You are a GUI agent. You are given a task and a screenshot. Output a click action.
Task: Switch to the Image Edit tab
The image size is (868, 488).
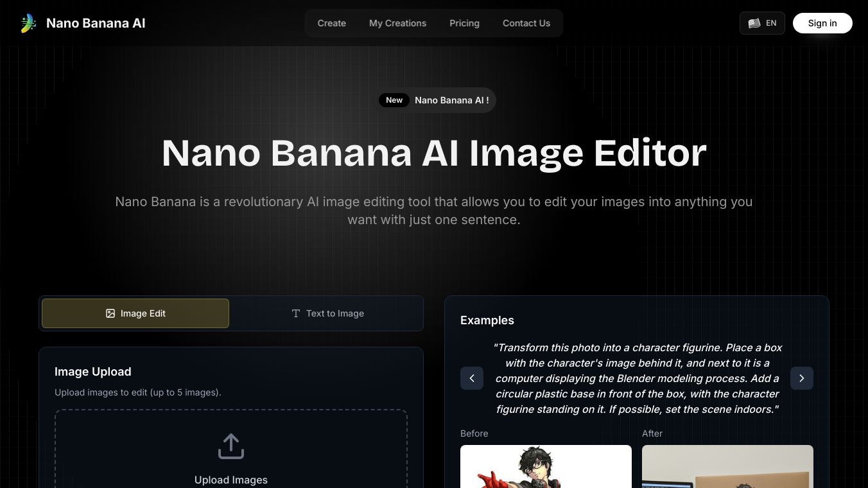point(135,313)
